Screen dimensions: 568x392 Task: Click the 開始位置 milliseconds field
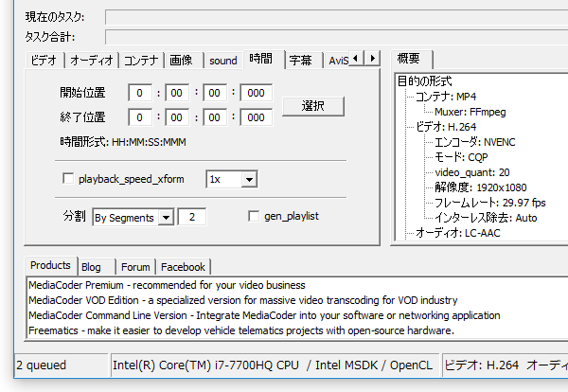coord(257,93)
